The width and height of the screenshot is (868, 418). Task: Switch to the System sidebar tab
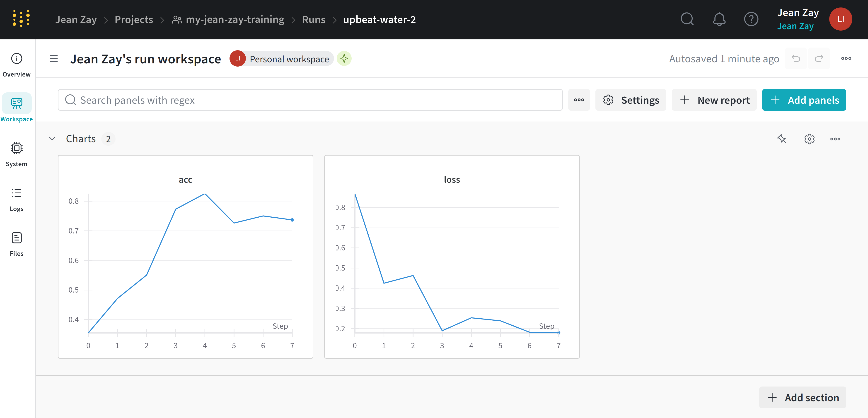point(17,154)
